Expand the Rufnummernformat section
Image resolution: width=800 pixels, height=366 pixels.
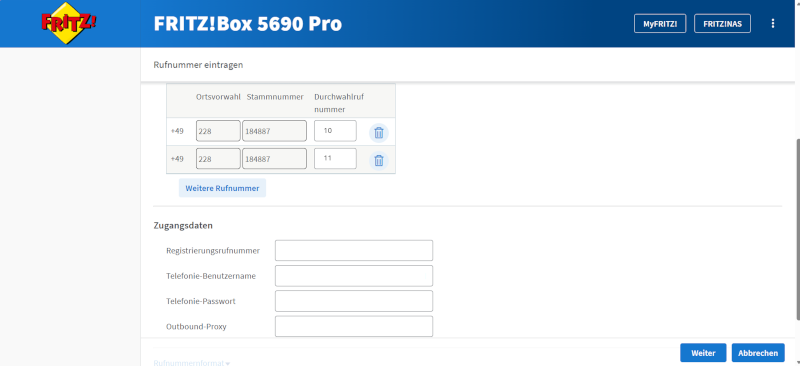pyautogui.click(x=191, y=363)
